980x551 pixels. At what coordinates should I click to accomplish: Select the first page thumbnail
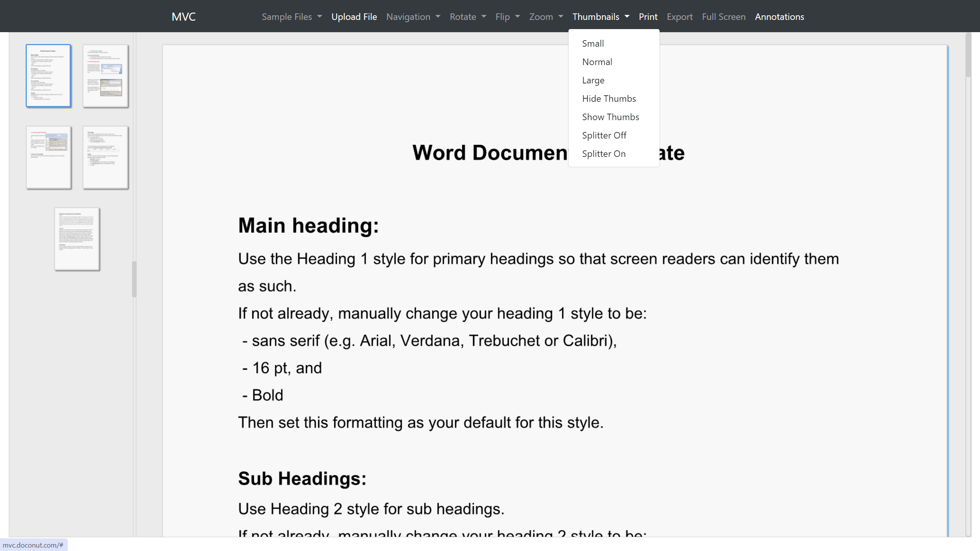click(x=48, y=76)
